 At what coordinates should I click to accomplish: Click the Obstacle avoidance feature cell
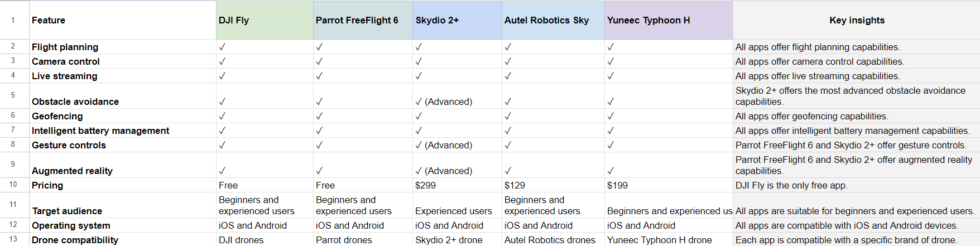[123, 95]
